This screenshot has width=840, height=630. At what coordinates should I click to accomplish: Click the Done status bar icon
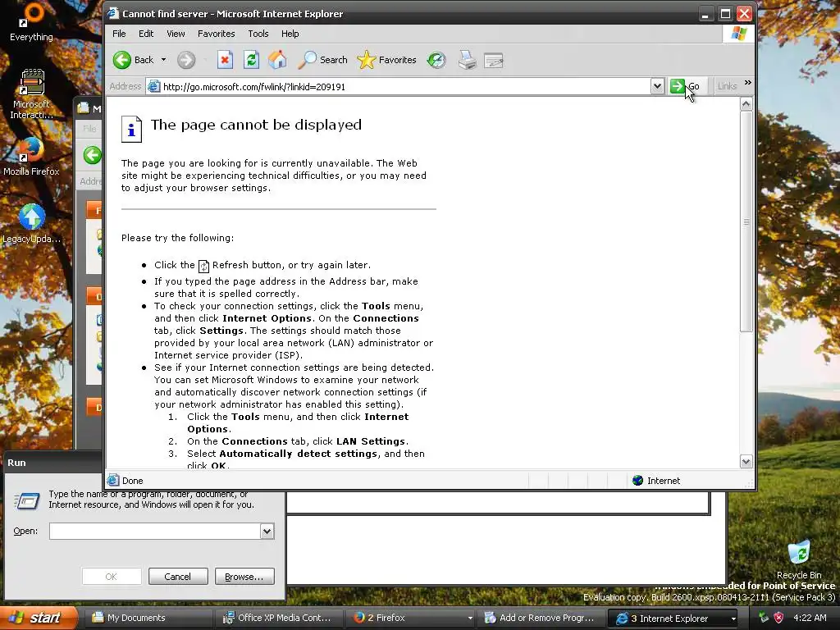(x=113, y=480)
